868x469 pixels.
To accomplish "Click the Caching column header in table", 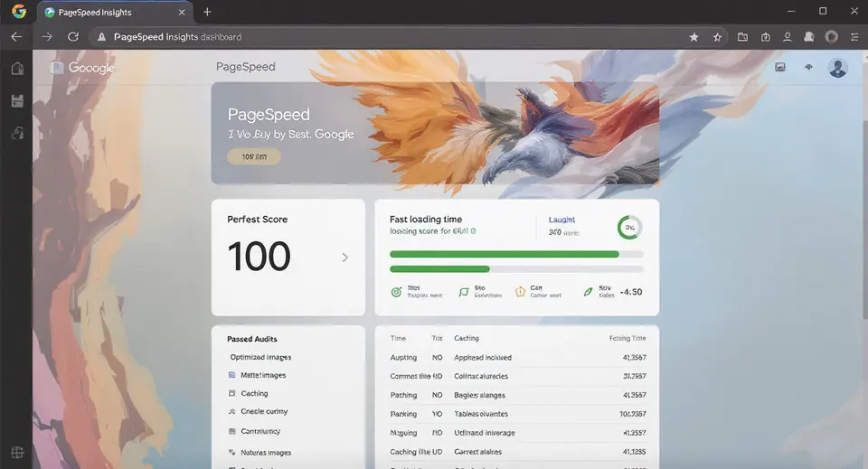I will click(x=467, y=338).
